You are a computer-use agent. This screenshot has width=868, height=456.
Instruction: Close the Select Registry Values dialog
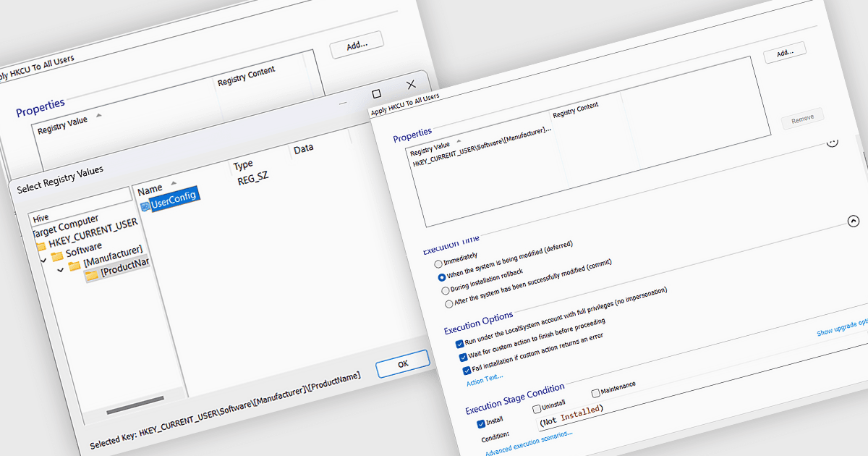click(x=411, y=85)
